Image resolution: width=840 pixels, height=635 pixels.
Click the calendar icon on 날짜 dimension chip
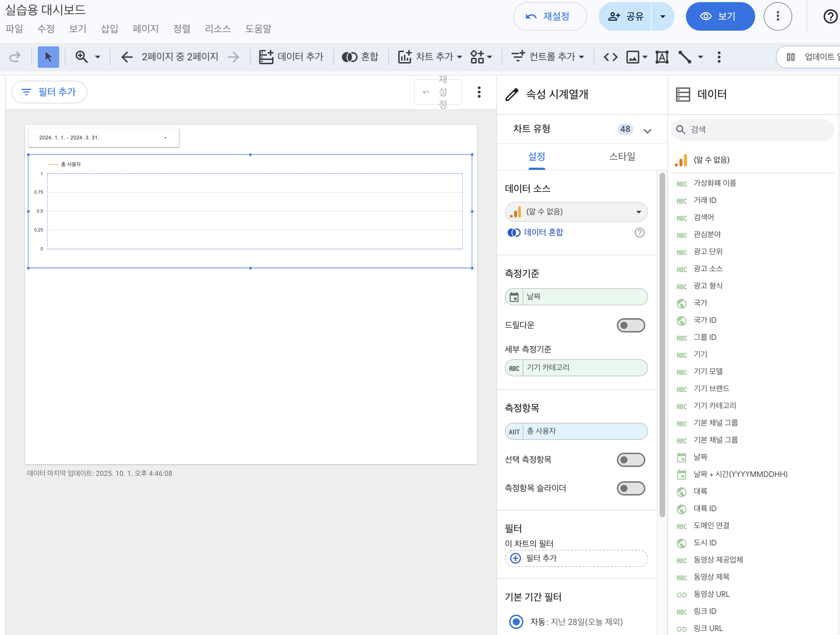pyautogui.click(x=514, y=297)
